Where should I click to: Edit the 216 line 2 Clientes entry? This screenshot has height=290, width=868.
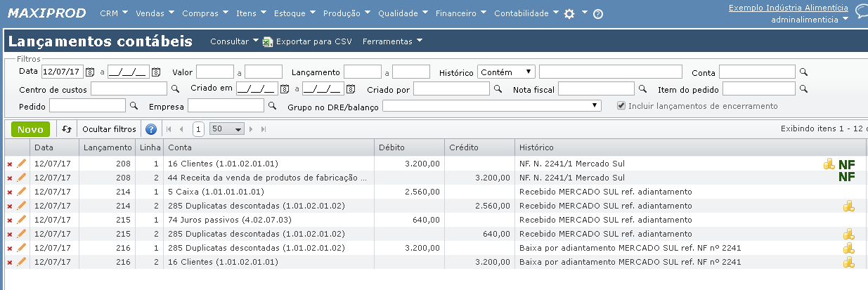pyautogui.click(x=22, y=261)
